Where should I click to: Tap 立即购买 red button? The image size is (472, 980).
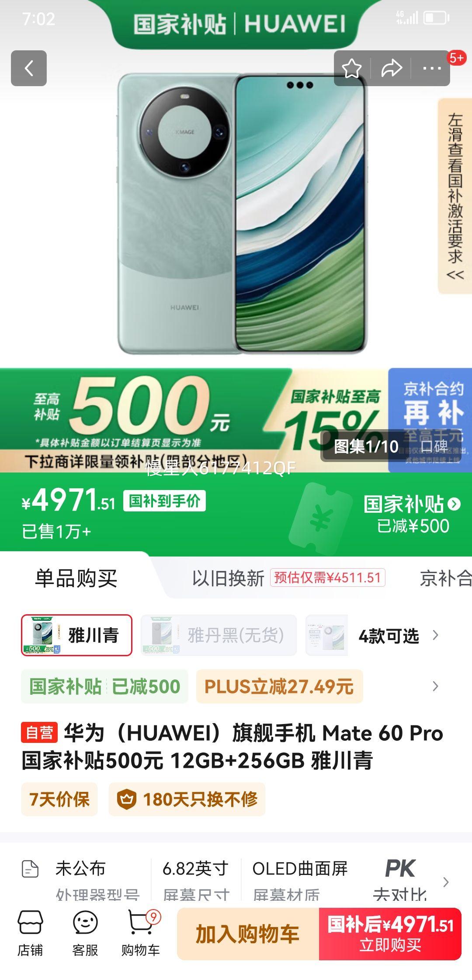[390, 934]
